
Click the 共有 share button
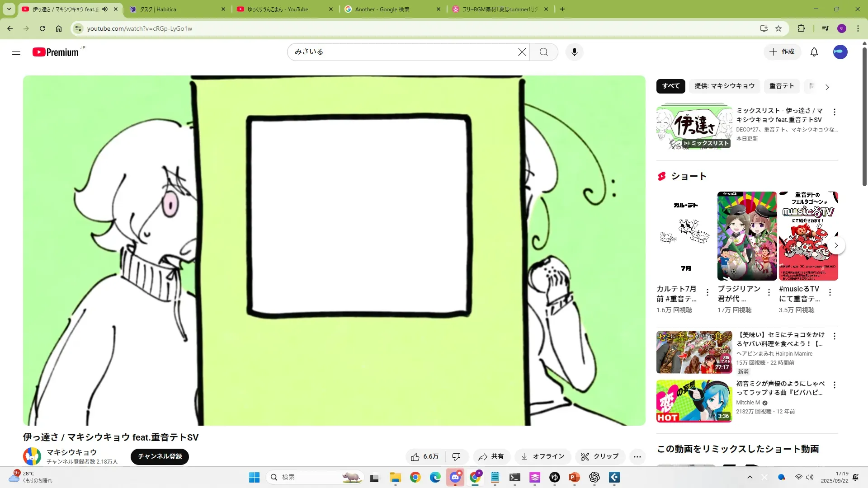(x=491, y=457)
